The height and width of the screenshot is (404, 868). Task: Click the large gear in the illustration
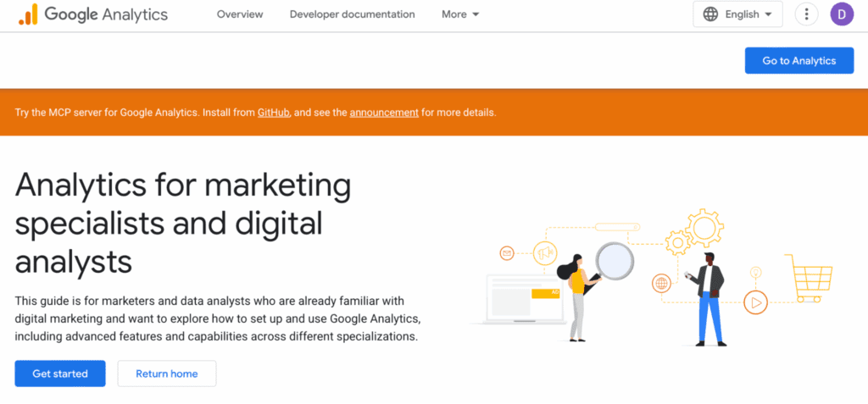click(704, 227)
